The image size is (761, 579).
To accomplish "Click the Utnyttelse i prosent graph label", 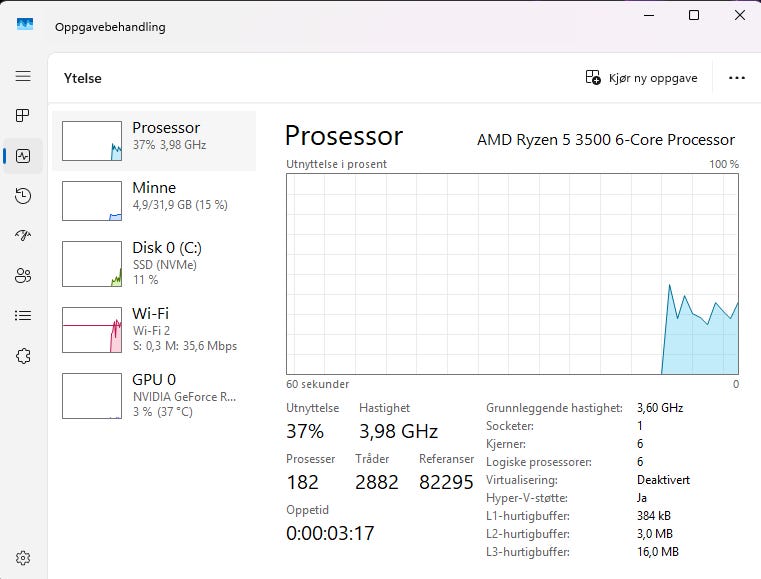I will [336, 164].
